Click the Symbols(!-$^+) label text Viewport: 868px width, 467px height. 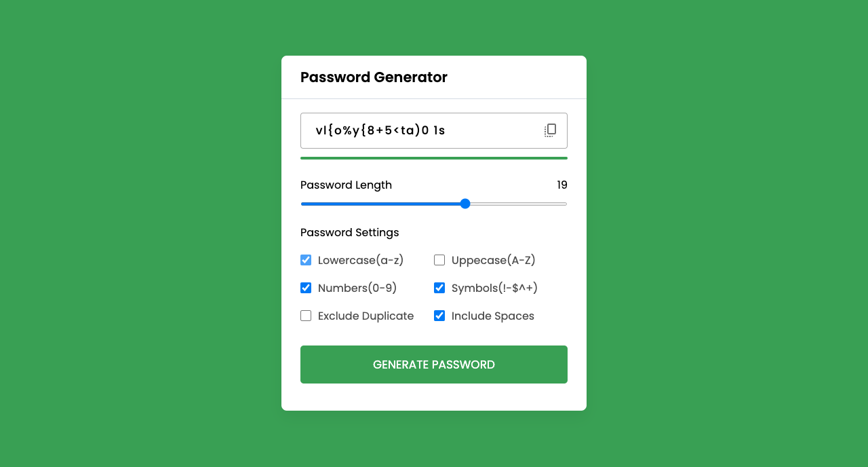pos(494,288)
